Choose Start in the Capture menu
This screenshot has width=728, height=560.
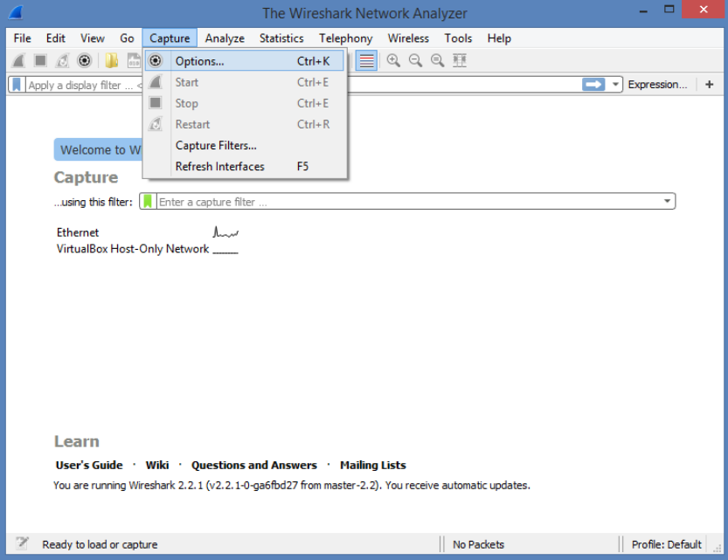point(245,82)
